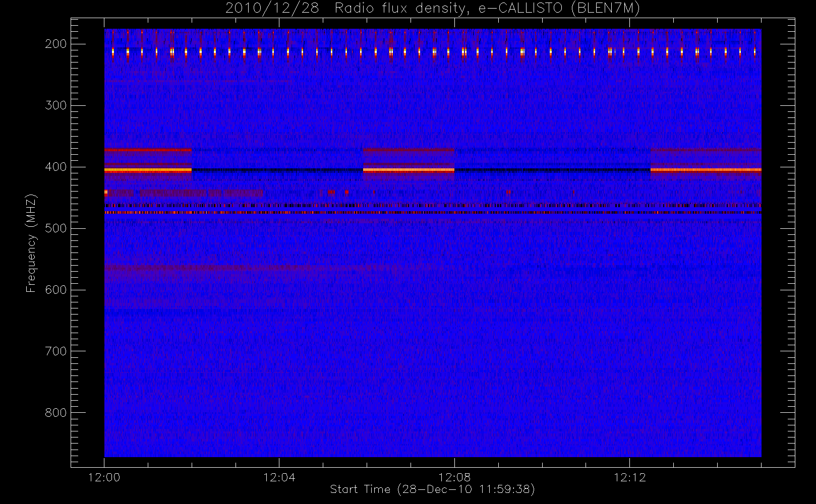Click the 12:12 time tick label
Screen dimensions: 816x504
[629, 477]
